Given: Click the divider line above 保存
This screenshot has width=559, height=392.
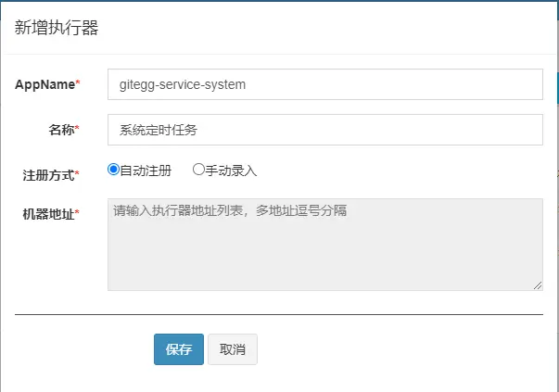Looking at the screenshot, I should click(278, 314).
